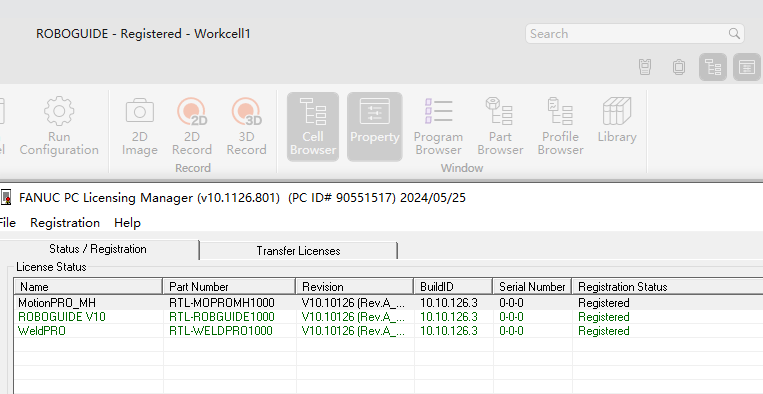763x394 pixels.
Task: Open the Part Browser
Action: (500, 126)
